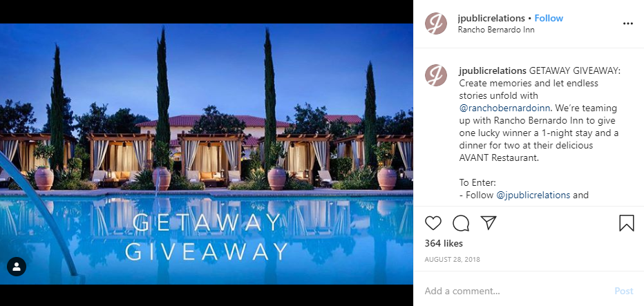Click the August 28, 2018 timestamp
644x306 pixels.
tap(452, 260)
